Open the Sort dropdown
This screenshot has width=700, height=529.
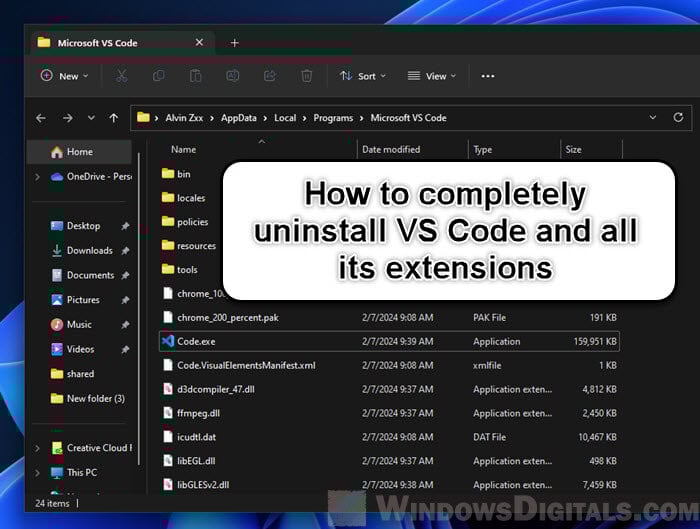pyautogui.click(x=362, y=76)
